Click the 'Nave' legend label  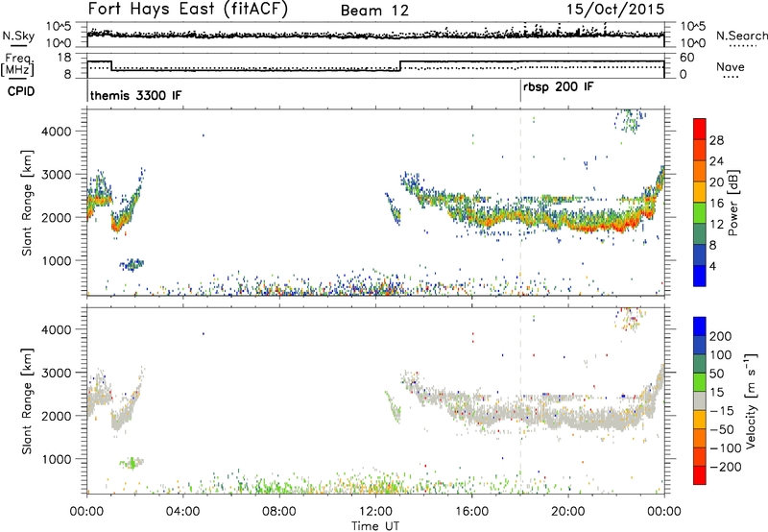point(731,67)
